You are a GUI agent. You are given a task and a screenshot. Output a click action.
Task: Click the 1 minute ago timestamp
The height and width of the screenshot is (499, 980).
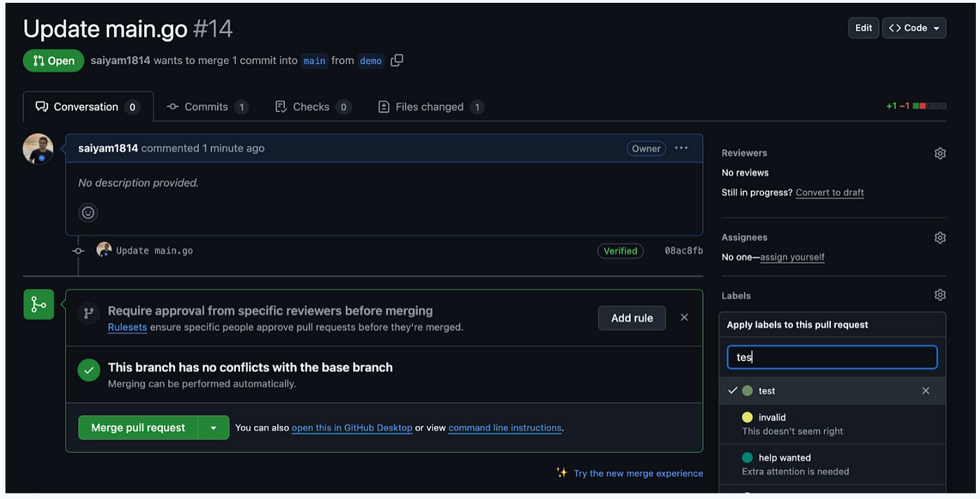(233, 148)
